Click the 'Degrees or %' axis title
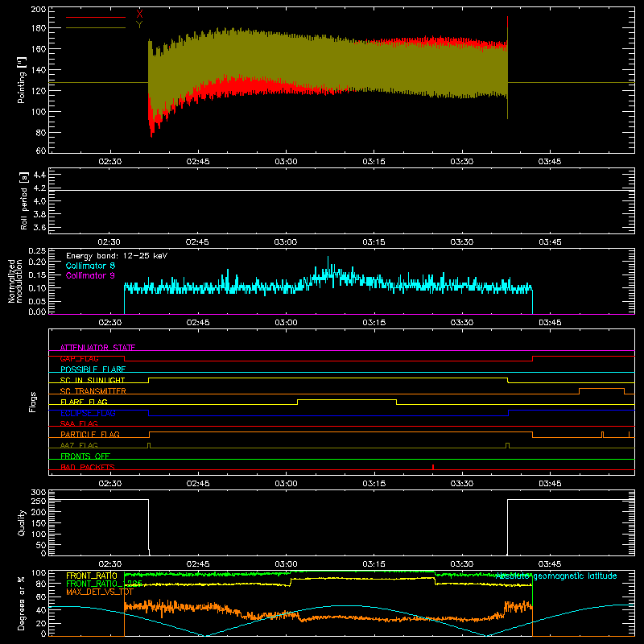The image size is (644, 644). [x=22, y=603]
